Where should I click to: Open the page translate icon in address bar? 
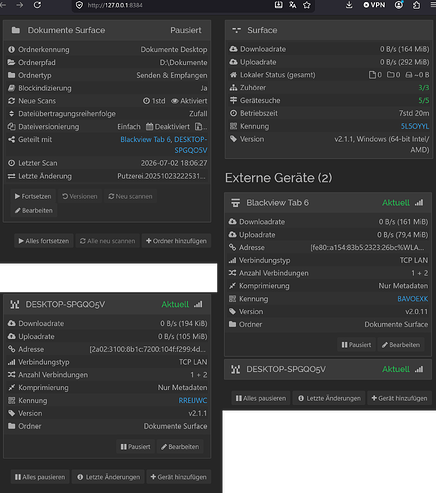[293, 5]
